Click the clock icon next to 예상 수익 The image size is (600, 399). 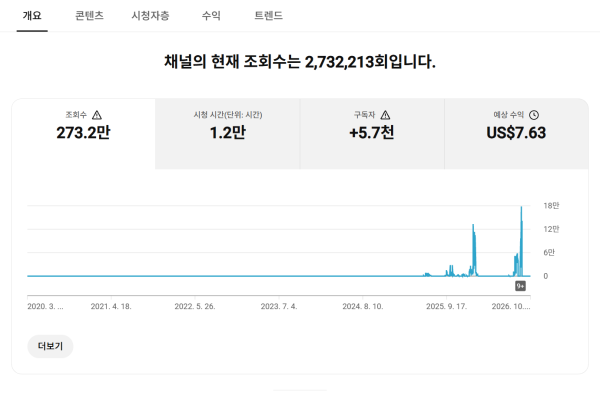click(534, 115)
